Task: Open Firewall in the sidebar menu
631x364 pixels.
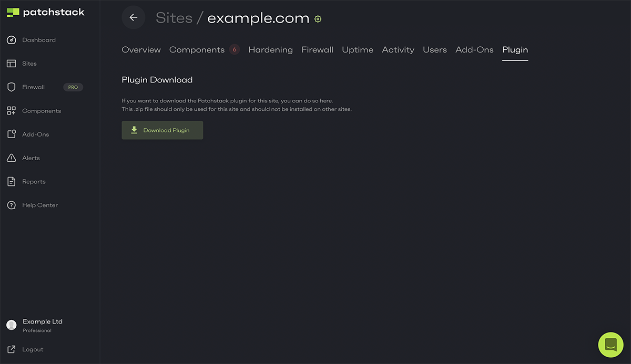Action: tap(34, 87)
